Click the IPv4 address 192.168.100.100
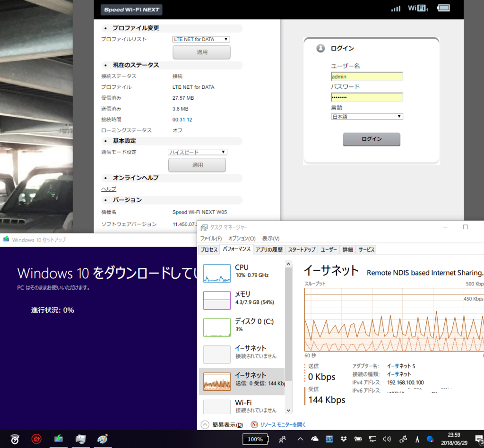 pos(405,382)
